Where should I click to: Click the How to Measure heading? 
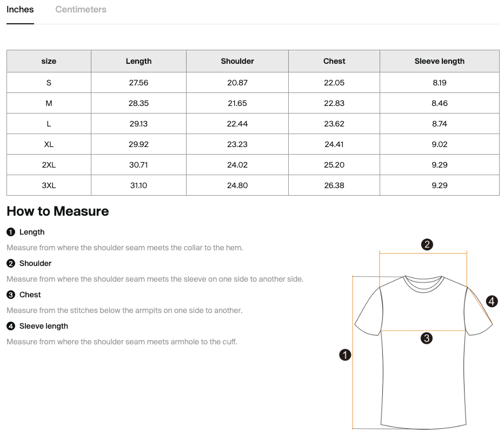[58, 211]
